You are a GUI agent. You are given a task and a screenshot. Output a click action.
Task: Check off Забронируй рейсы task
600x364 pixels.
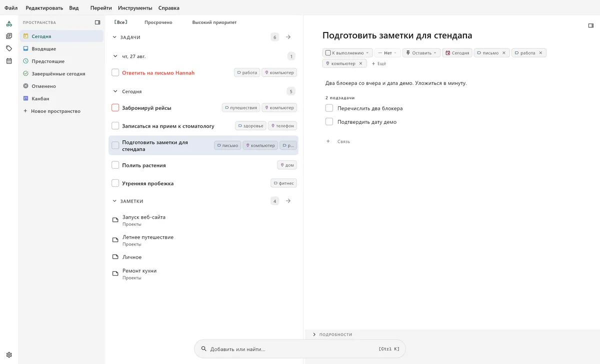(115, 108)
